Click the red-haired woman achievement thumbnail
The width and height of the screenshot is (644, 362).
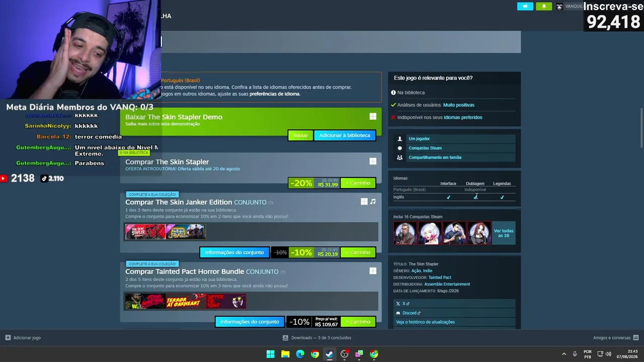click(x=479, y=233)
